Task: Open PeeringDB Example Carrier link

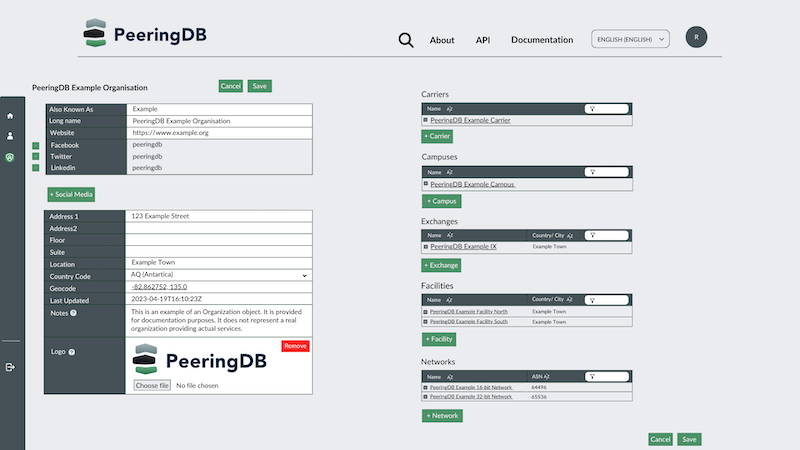Action: click(470, 120)
